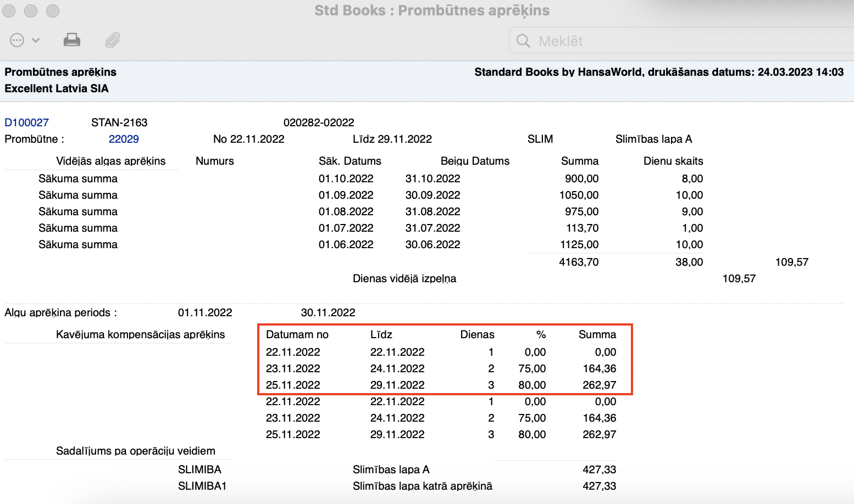This screenshot has height=504, width=854.
Task: Click the Std Books window title
Action: pyautogui.click(x=432, y=10)
